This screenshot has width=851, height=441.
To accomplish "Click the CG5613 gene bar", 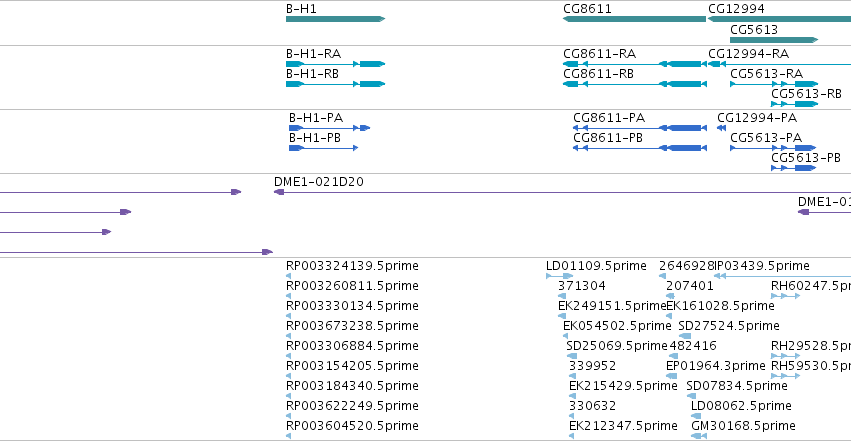I will pyautogui.click(x=773, y=40).
